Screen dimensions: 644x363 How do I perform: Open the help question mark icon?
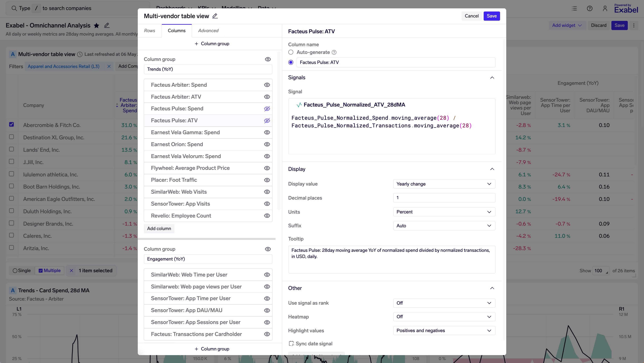[589, 9]
